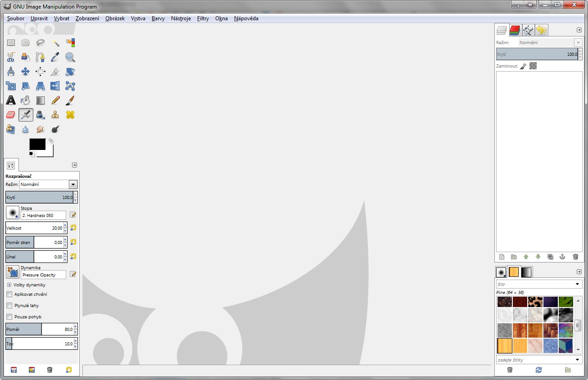The width and height of the screenshot is (588, 380).
Task: Select the Ink tool
Action: (41, 115)
